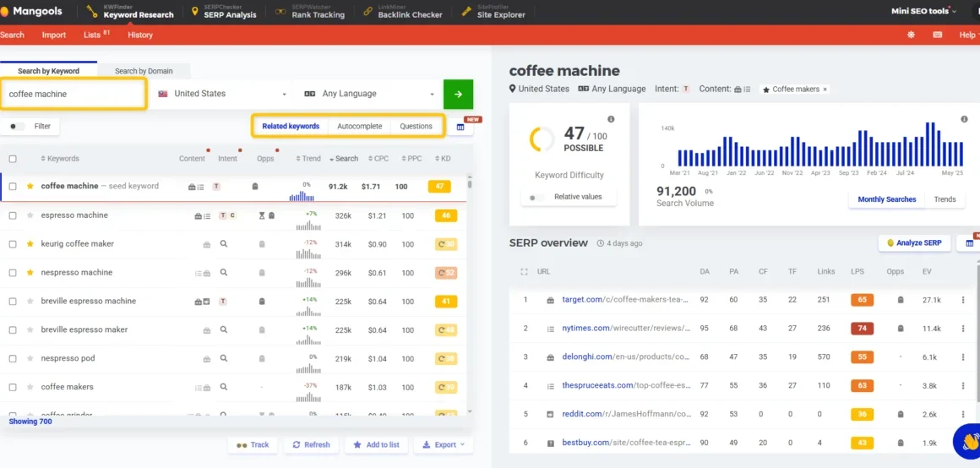Click the Add to list button
The width and height of the screenshot is (980, 468).
point(376,445)
